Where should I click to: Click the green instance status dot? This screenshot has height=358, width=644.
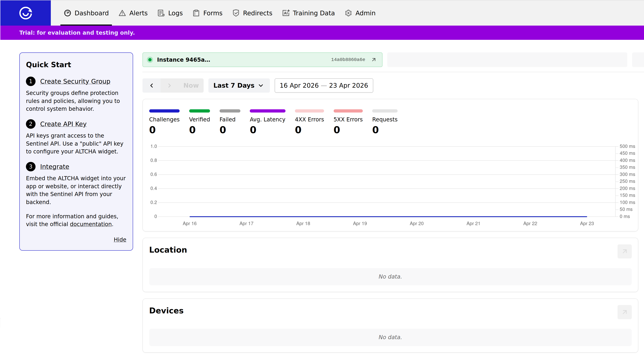point(150,60)
